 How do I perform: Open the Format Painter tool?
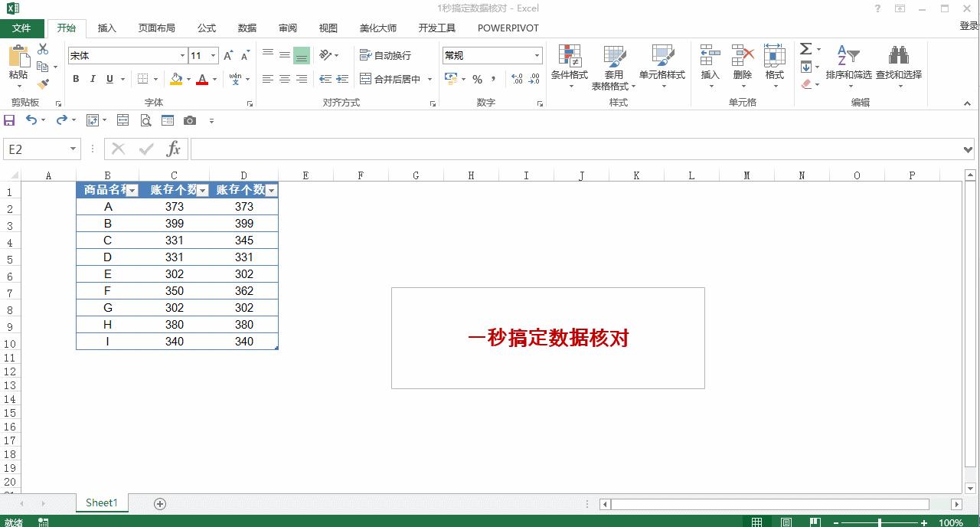tap(44, 83)
